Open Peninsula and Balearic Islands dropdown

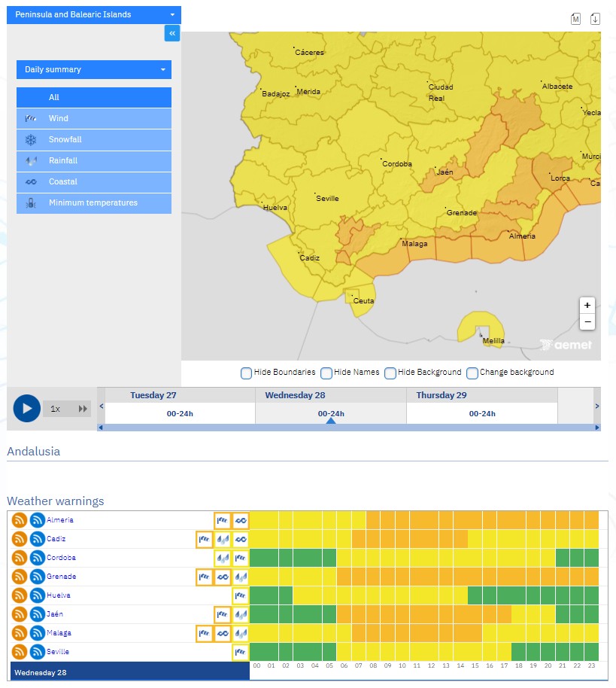(93, 14)
